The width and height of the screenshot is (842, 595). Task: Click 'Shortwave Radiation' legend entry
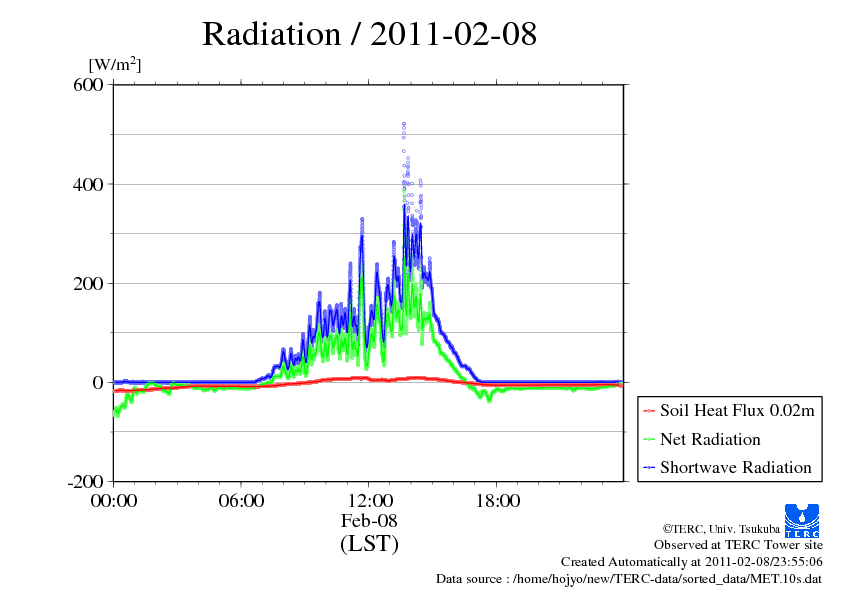[736, 467]
